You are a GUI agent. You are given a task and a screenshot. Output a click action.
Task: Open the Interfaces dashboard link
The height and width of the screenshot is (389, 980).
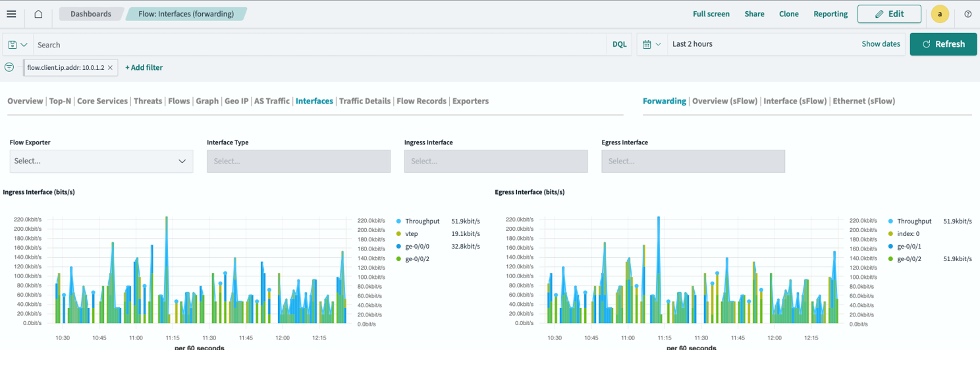[x=314, y=101]
